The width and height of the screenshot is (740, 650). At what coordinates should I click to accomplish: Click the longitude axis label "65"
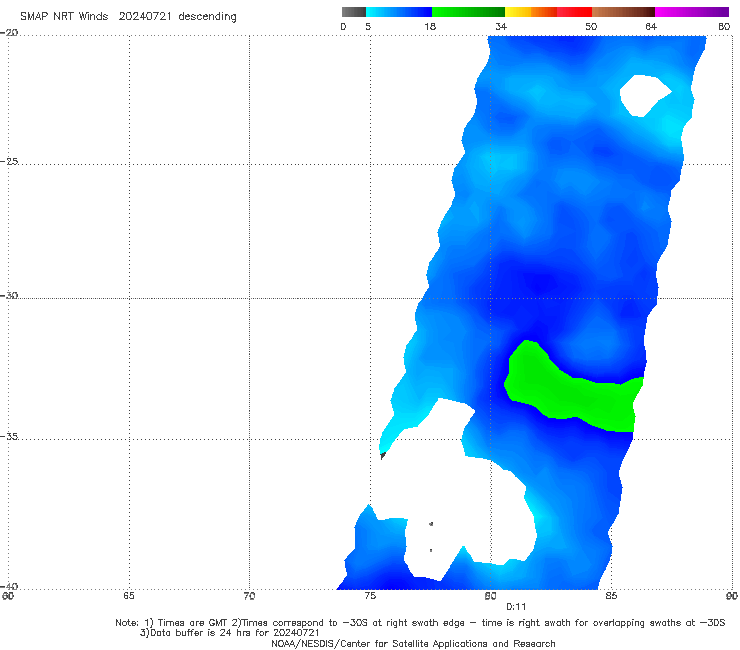pos(129,596)
